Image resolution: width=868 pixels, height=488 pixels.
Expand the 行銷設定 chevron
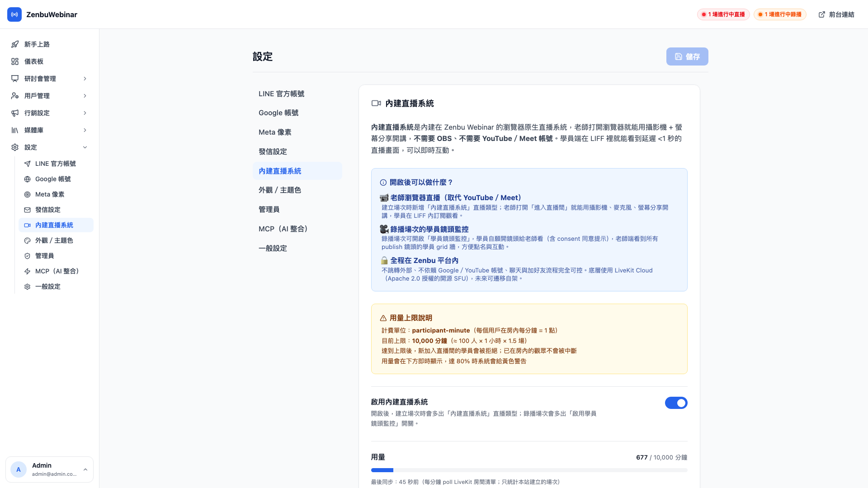click(x=85, y=113)
